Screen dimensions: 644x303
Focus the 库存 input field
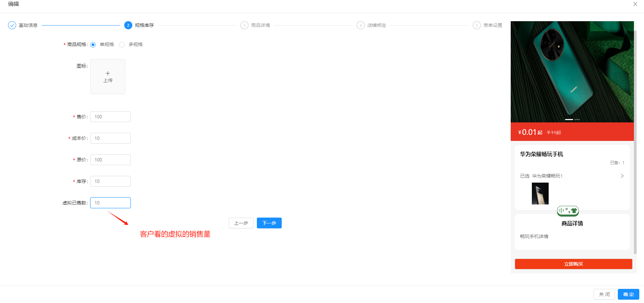click(x=110, y=181)
